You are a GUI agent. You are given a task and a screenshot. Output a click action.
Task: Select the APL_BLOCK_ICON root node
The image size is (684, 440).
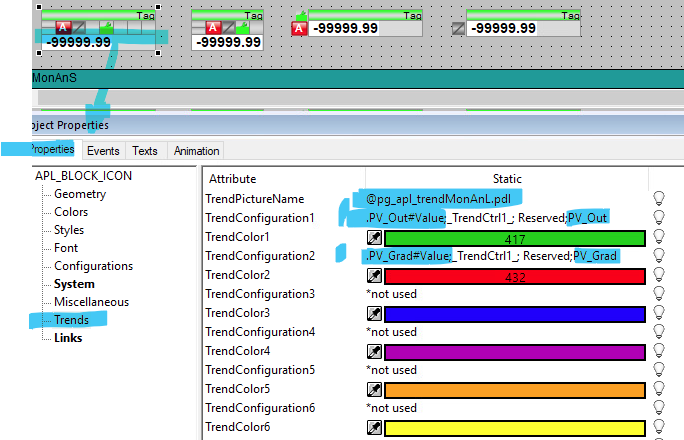tap(83, 176)
